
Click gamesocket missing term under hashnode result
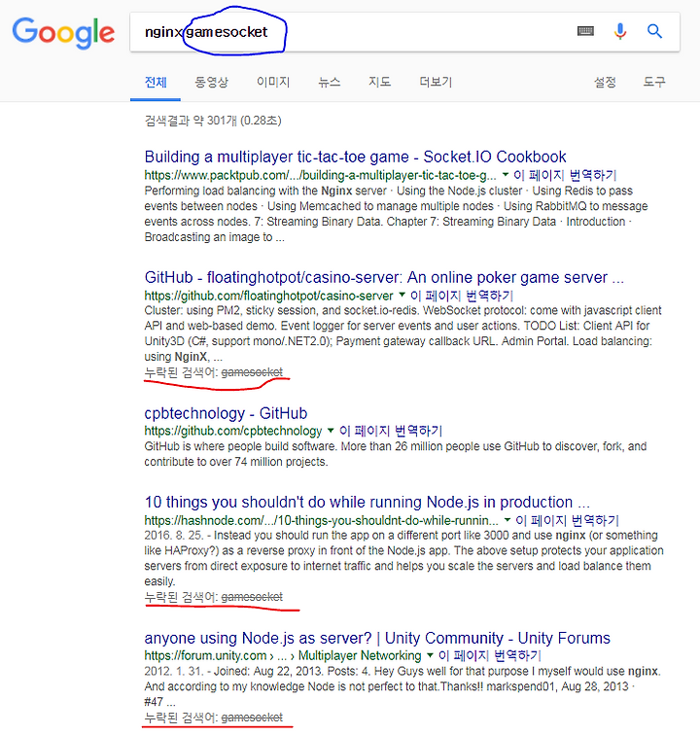[252, 597]
